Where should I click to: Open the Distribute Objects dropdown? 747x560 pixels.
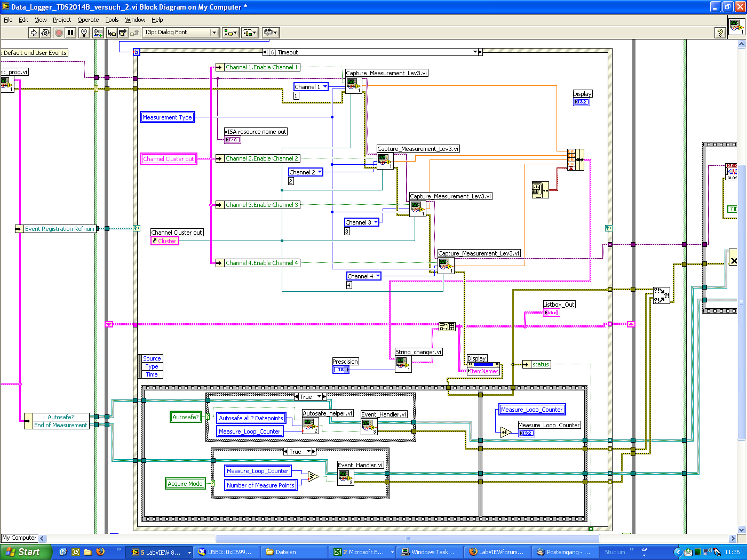click(250, 33)
